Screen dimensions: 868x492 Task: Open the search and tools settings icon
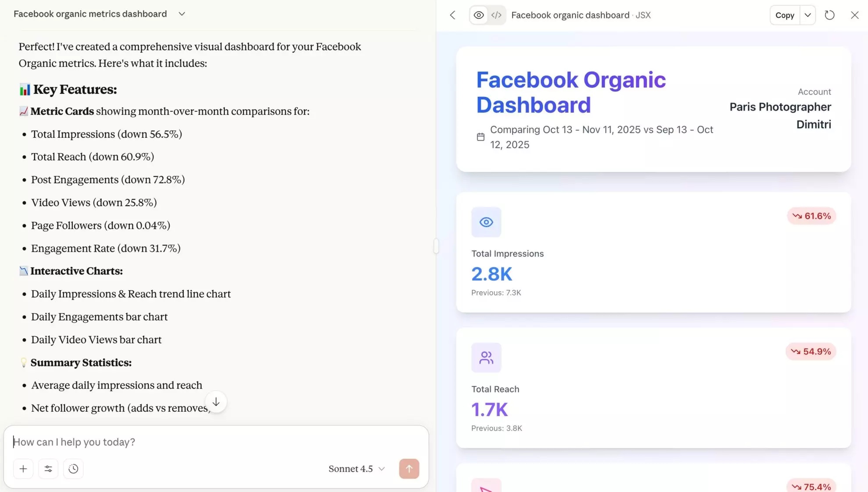point(48,469)
